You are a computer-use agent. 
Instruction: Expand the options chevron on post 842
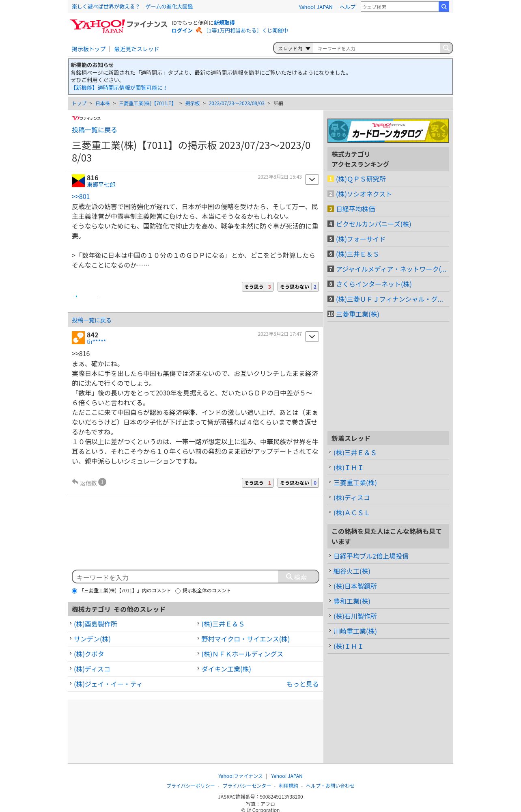(x=312, y=337)
